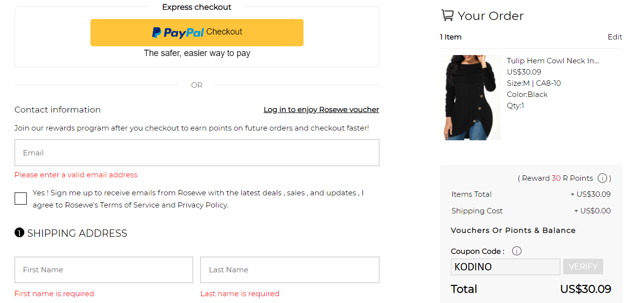Image resolution: width=644 pixels, height=303 pixels.
Task: Open the black cowl neck sweater thumbnail
Action: point(470,97)
